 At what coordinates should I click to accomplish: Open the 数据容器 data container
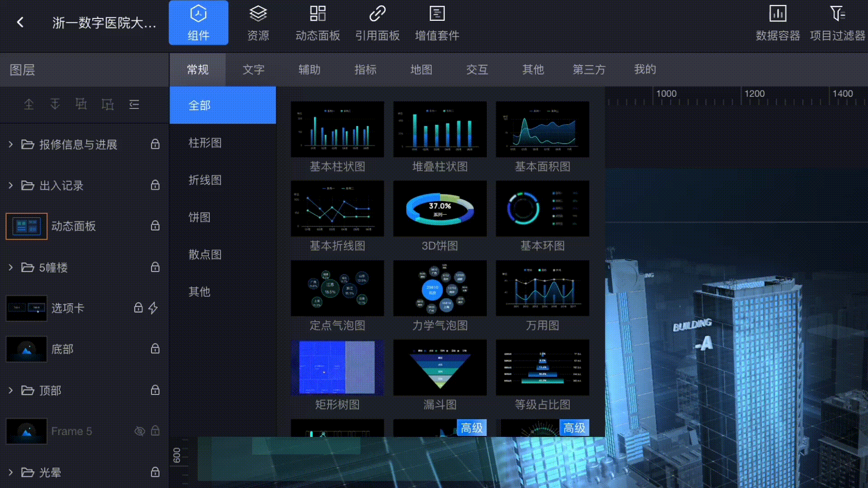pyautogui.click(x=778, y=23)
